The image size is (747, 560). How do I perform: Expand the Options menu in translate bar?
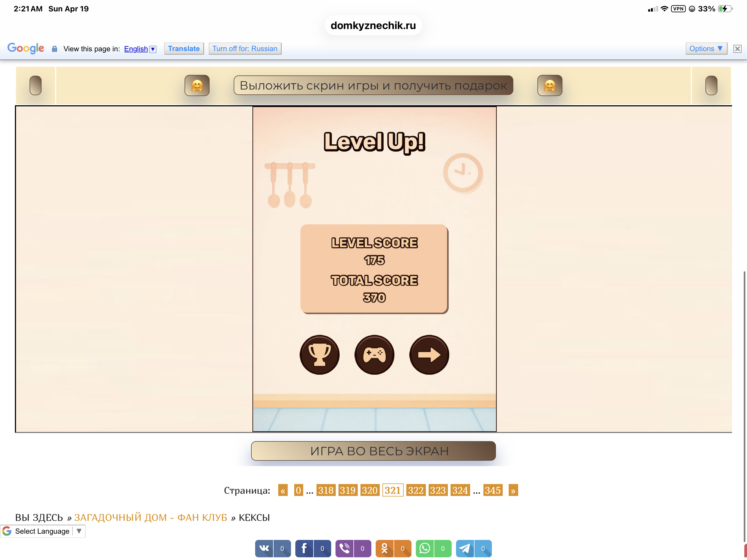(706, 49)
